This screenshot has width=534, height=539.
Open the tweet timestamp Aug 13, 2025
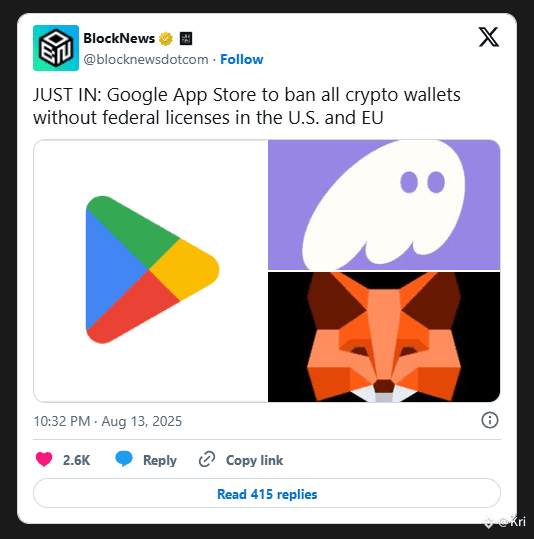click(x=108, y=421)
